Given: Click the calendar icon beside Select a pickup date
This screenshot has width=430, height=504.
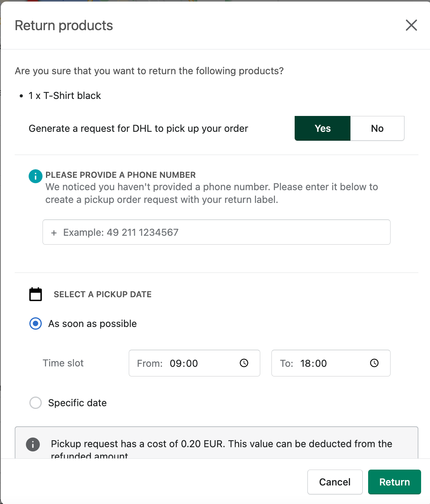Looking at the screenshot, I should [36, 294].
